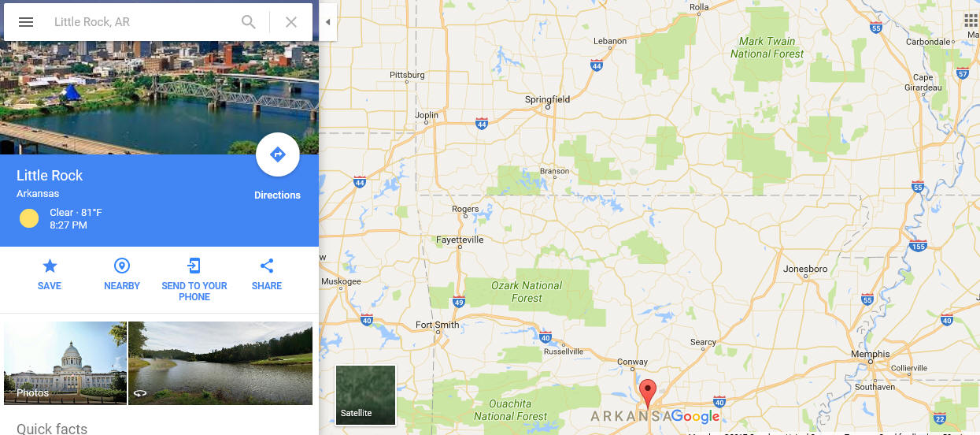The image size is (980, 435).
Task: Select the Ozark National Forest label
Action: [527, 292]
